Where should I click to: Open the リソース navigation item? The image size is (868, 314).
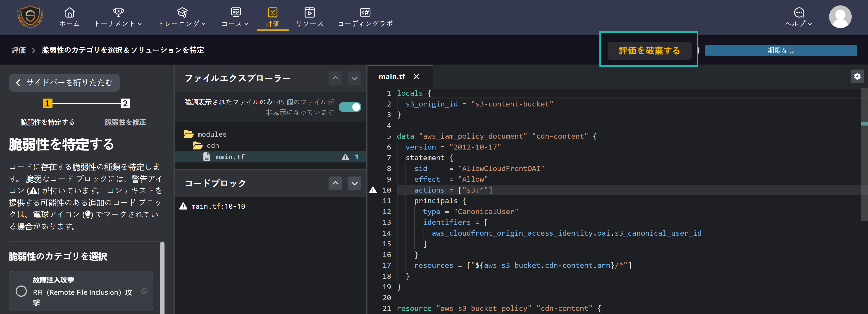pos(310,17)
